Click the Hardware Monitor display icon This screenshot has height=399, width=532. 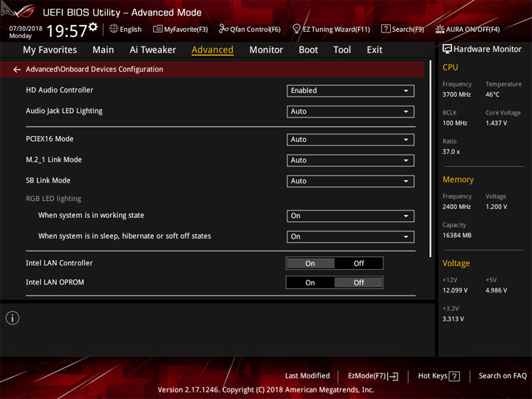point(447,50)
